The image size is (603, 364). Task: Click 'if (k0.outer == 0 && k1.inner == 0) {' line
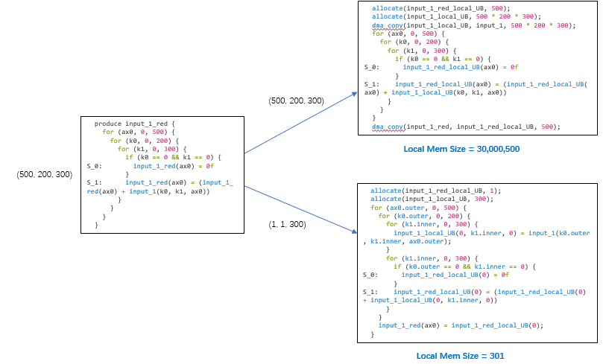[464, 266]
